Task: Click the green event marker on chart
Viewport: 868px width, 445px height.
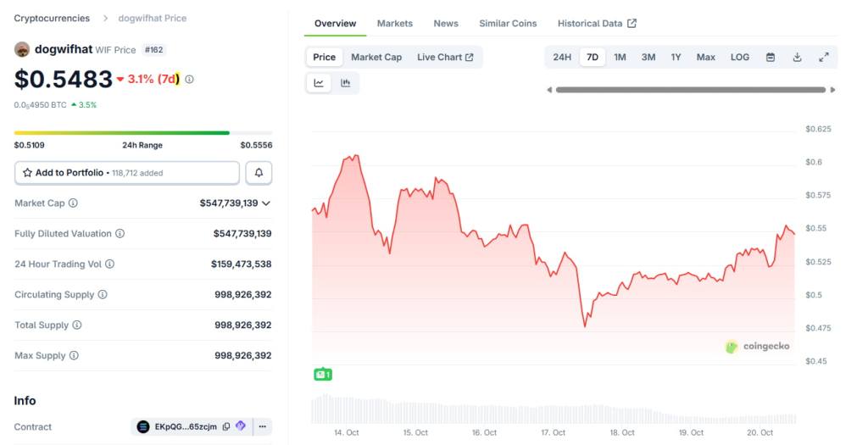Action: (x=322, y=374)
